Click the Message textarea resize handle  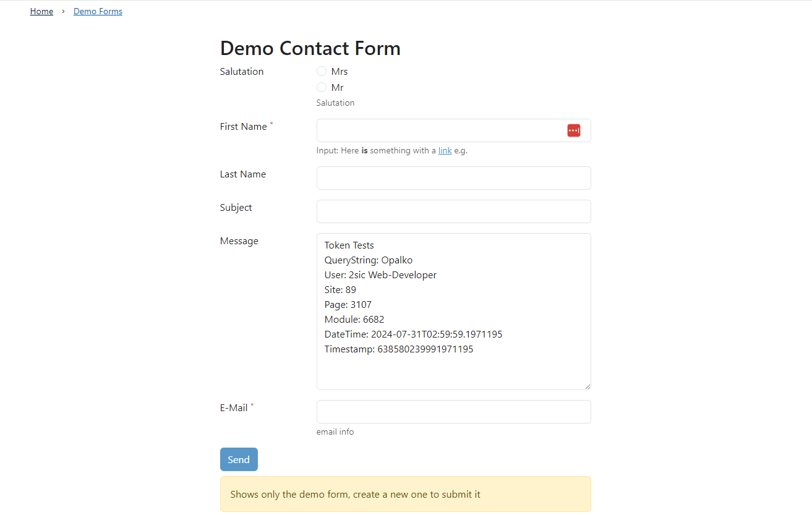click(x=587, y=386)
